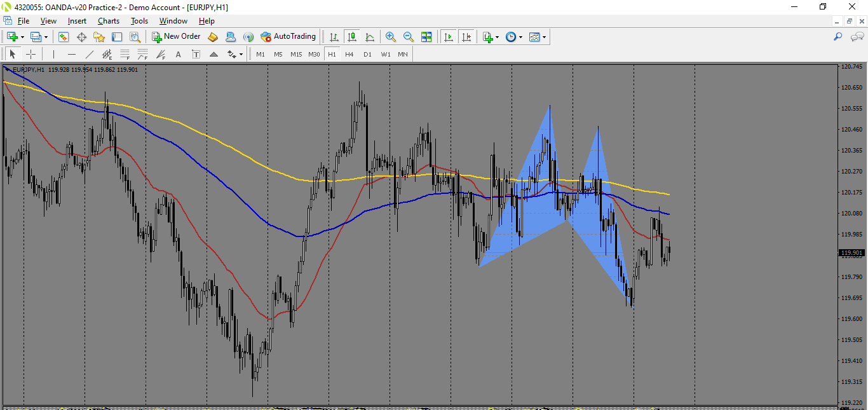
Task: Select the horizontal line drawing tool
Action: click(71, 54)
